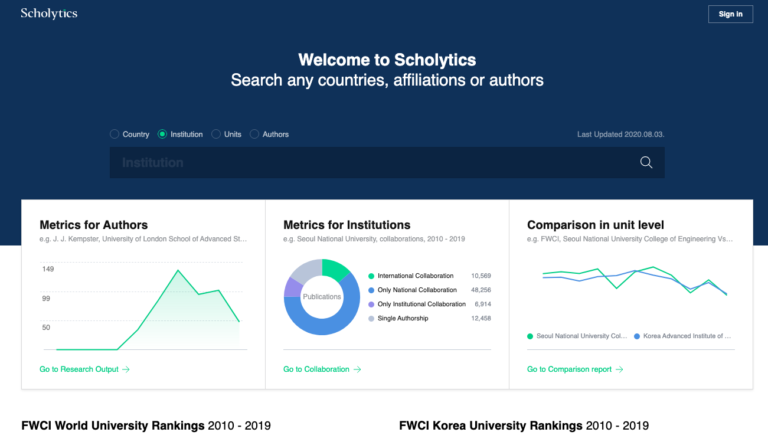The width and height of the screenshot is (768, 442).
Task: Choose the Units radio option
Action: pos(216,134)
